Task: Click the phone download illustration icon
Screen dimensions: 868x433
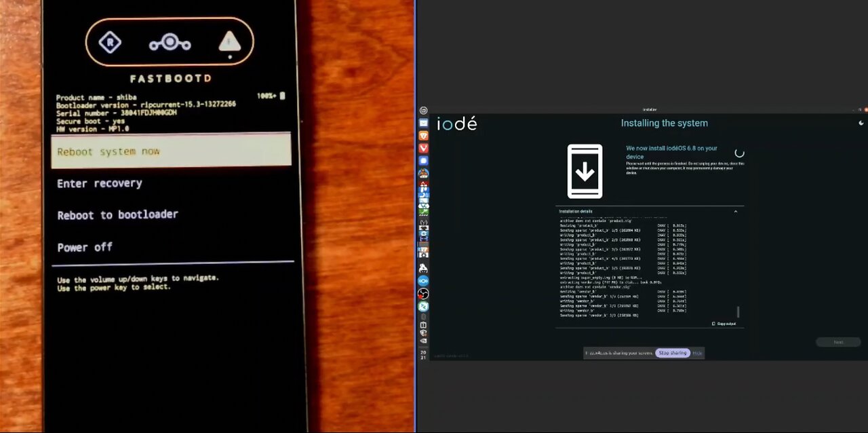Action: (585, 171)
